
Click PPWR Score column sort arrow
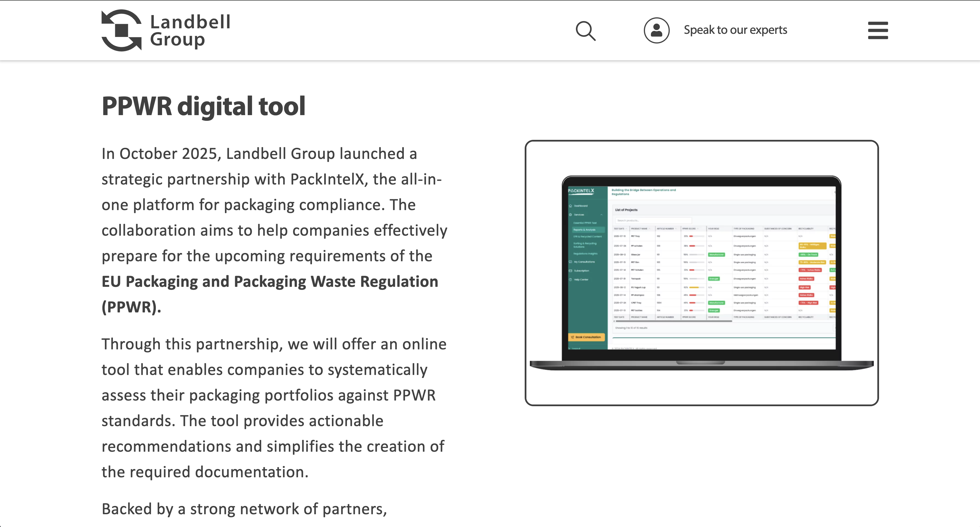[x=698, y=229]
